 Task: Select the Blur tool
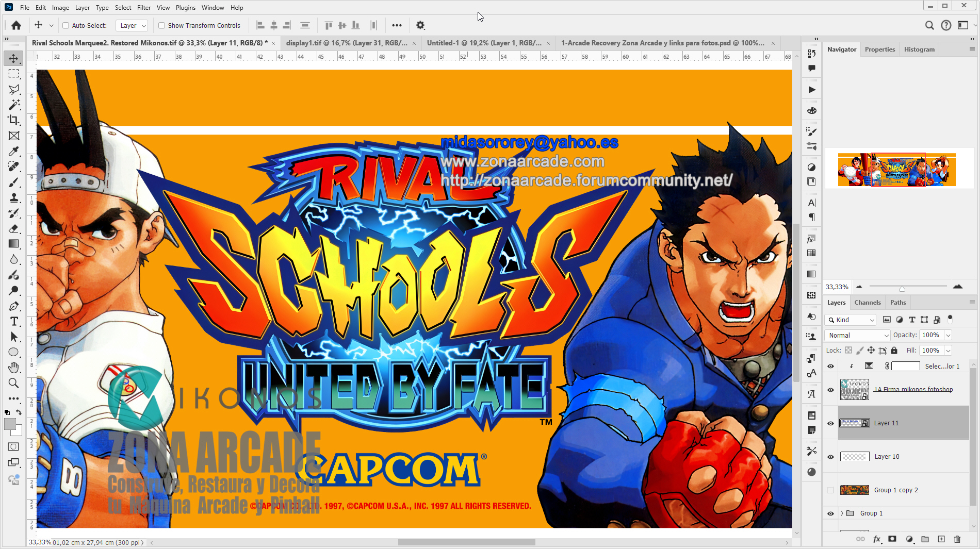coord(14,259)
